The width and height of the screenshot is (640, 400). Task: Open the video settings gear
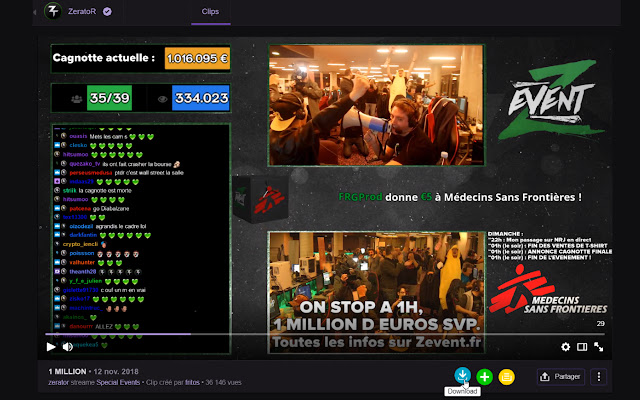click(x=565, y=347)
